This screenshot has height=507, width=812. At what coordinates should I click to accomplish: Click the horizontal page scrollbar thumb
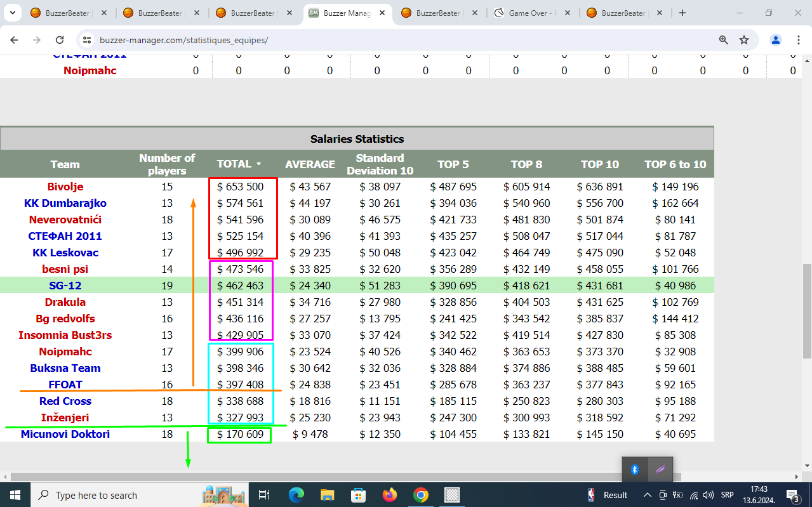(346, 477)
